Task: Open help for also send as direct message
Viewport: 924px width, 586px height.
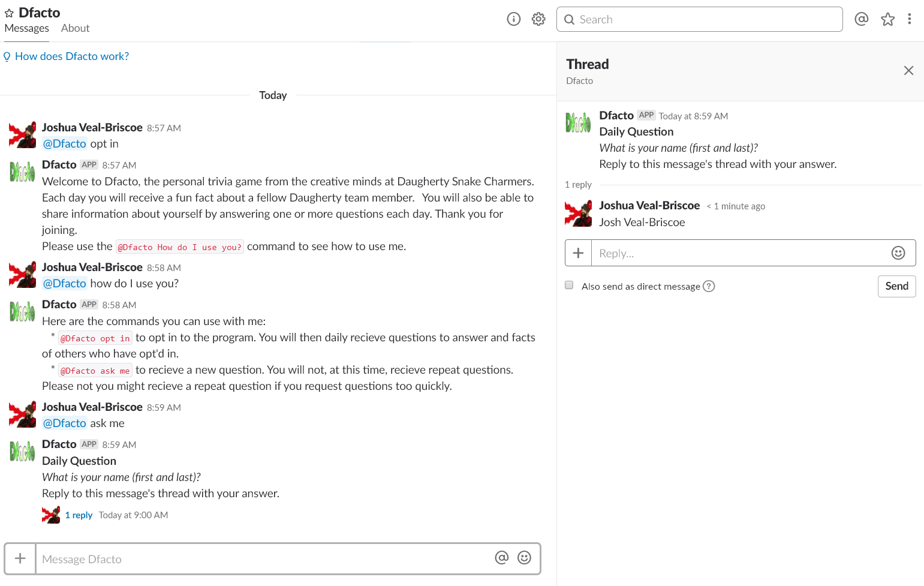Action: click(709, 286)
